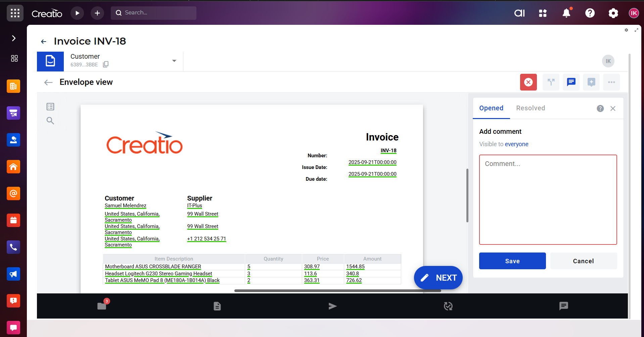This screenshot has width=644, height=337.
Task: Click the red cancel envelope icon
Action: point(528,82)
